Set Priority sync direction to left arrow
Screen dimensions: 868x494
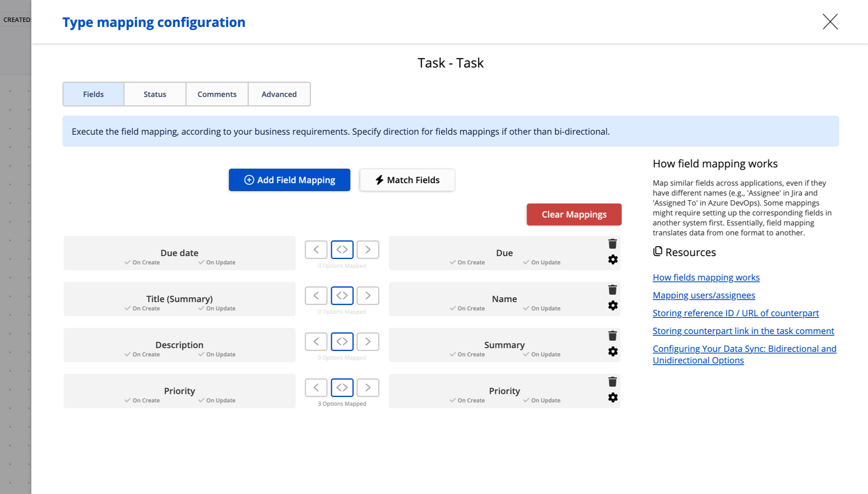click(x=316, y=387)
